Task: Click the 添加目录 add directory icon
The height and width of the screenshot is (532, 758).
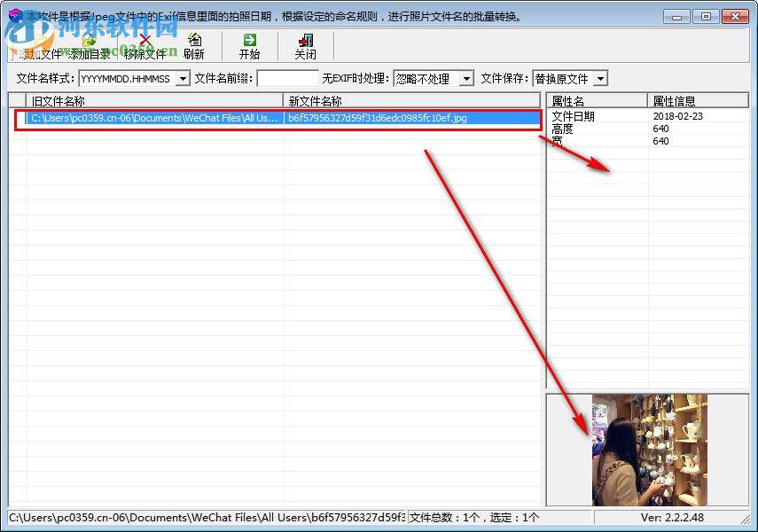Action: pyautogui.click(x=89, y=40)
